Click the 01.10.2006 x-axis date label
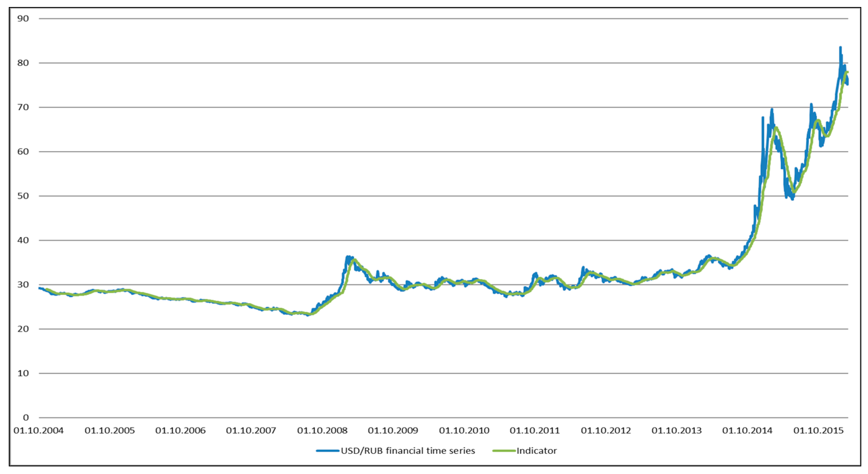Screen dimensions: 868x474 click(x=180, y=430)
